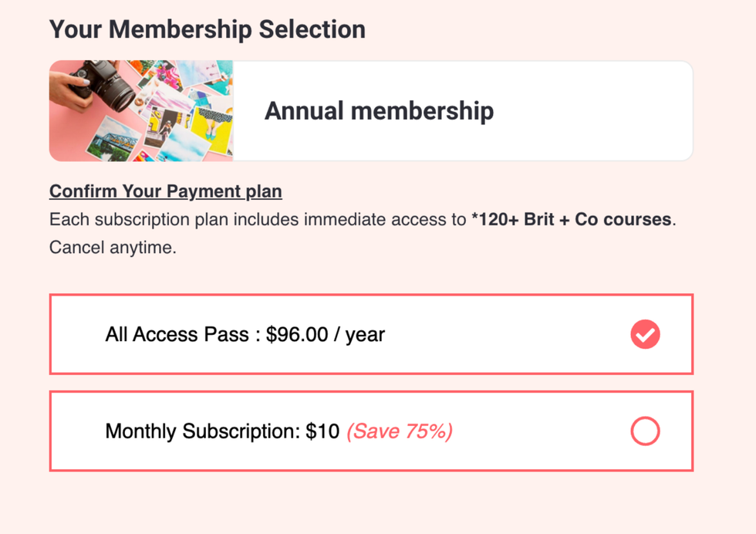The height and width of the screenshot is (534, 756).
Task: Click the filled checkmark on All Access Pass
Action: (645, 334)
